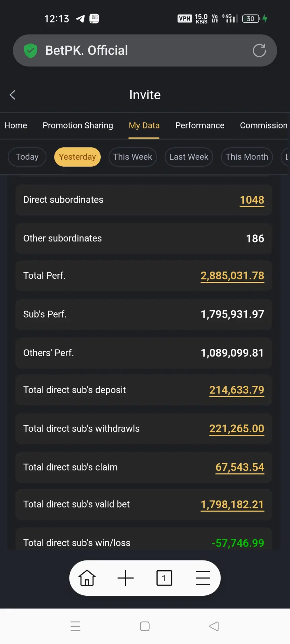Switch to Promotion Sharing tab

point(78,125)
